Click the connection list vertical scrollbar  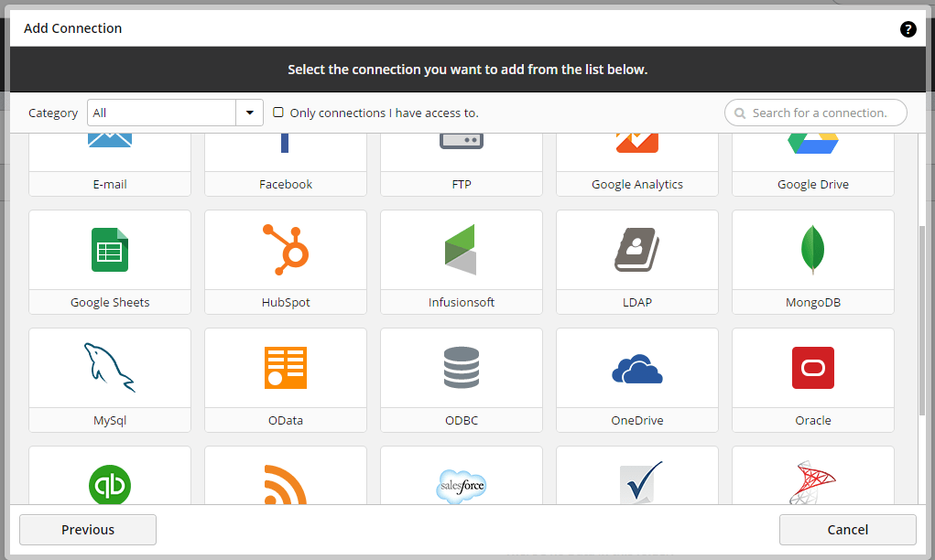click(922, 320)
